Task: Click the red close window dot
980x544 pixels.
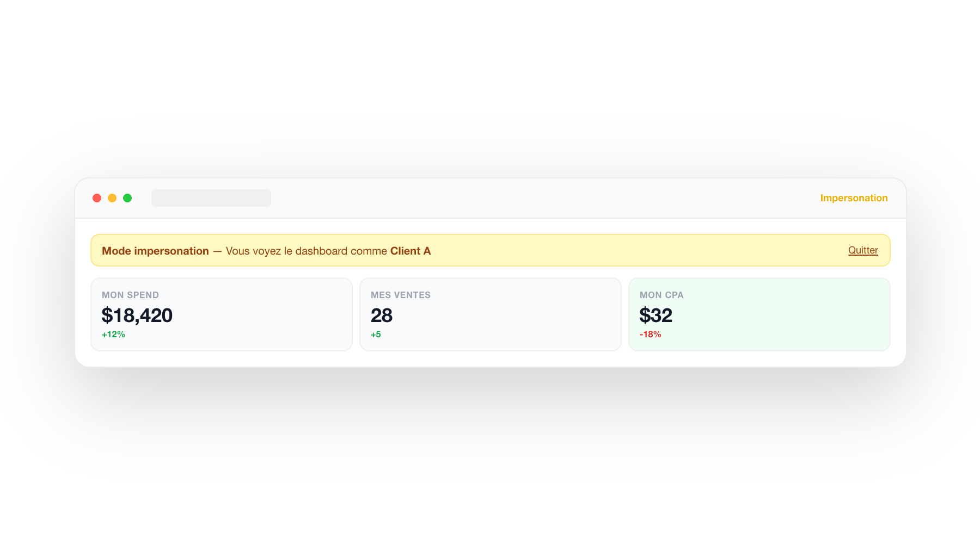Action: tap(97, 198)
